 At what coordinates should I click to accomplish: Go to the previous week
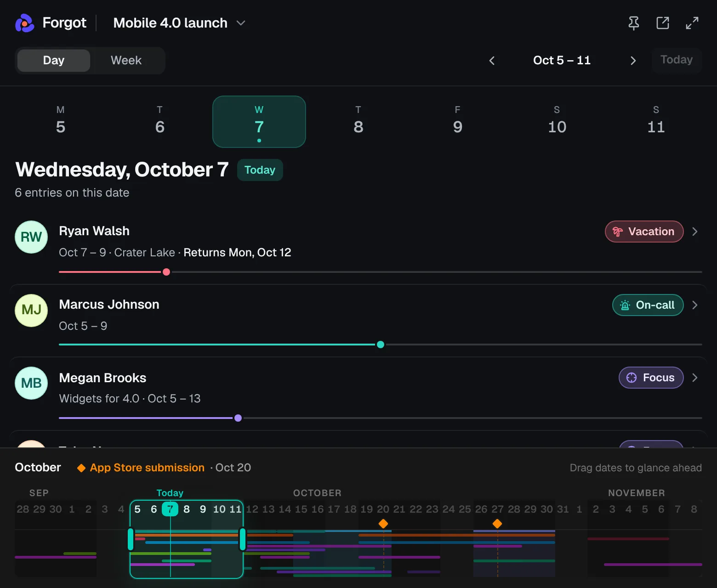click(492, 61)
